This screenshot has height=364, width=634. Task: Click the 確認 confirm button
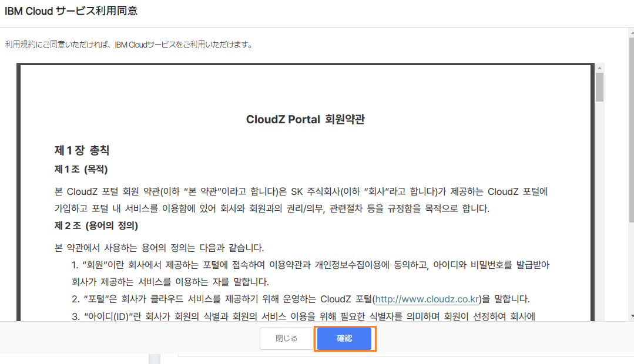(344, 339)
